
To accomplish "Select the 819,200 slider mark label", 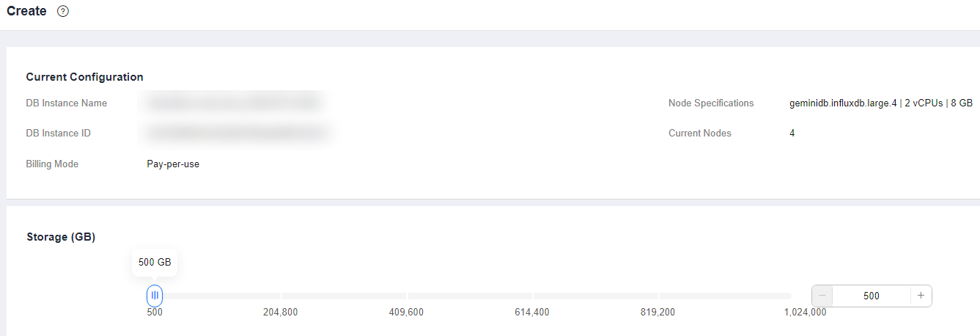I will 657,313.
